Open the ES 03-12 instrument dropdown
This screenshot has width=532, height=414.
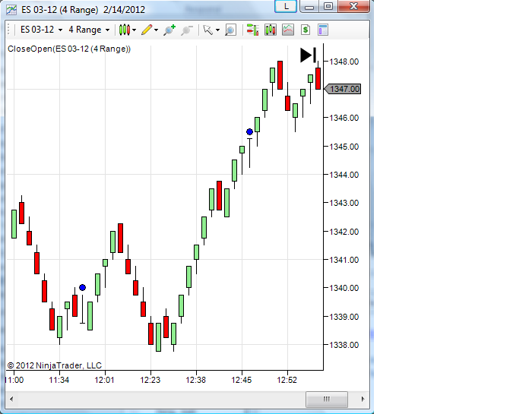pos(41,30)
